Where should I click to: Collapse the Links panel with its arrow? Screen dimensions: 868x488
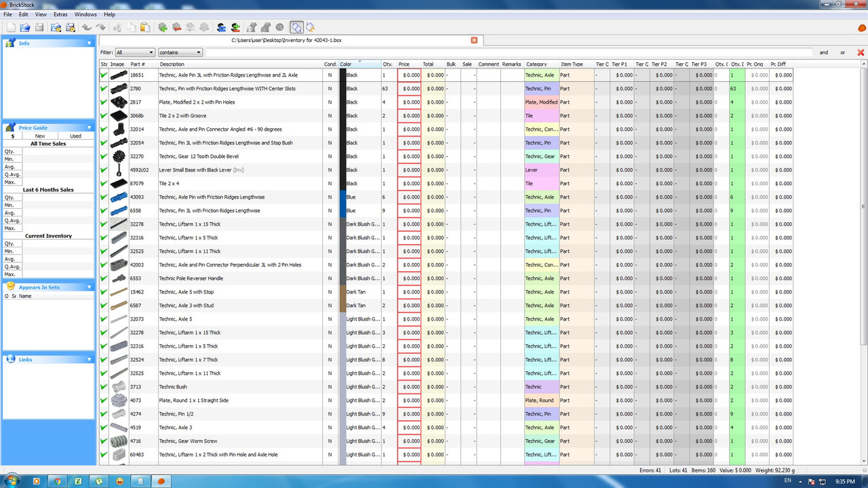coord(90,359)
